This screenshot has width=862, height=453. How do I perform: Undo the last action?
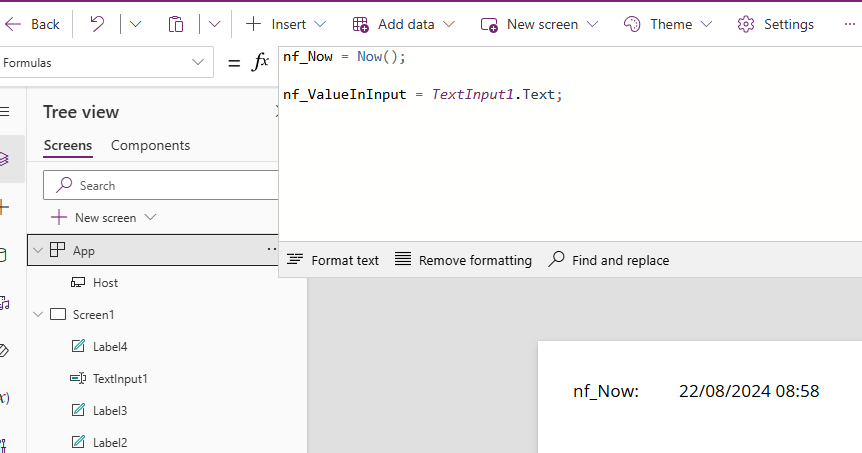97,24
